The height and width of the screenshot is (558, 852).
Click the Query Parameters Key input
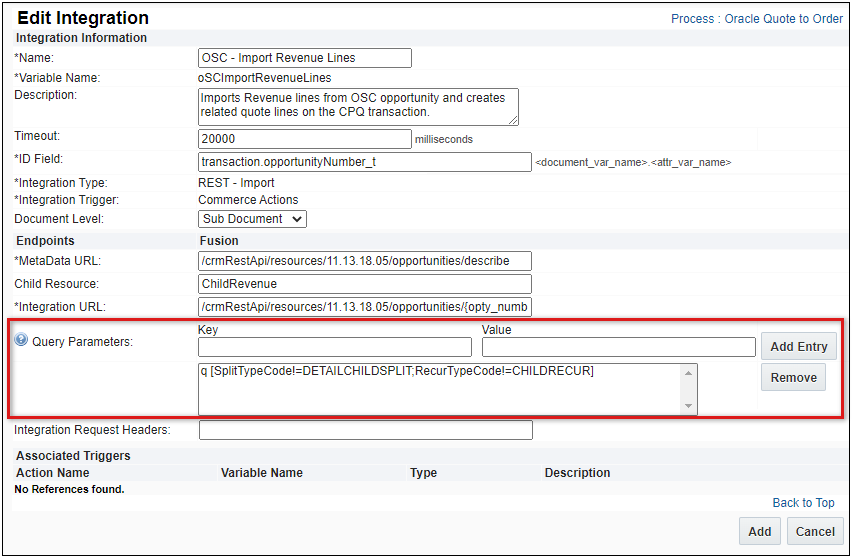pyautogui.click(x=335, y=347)
